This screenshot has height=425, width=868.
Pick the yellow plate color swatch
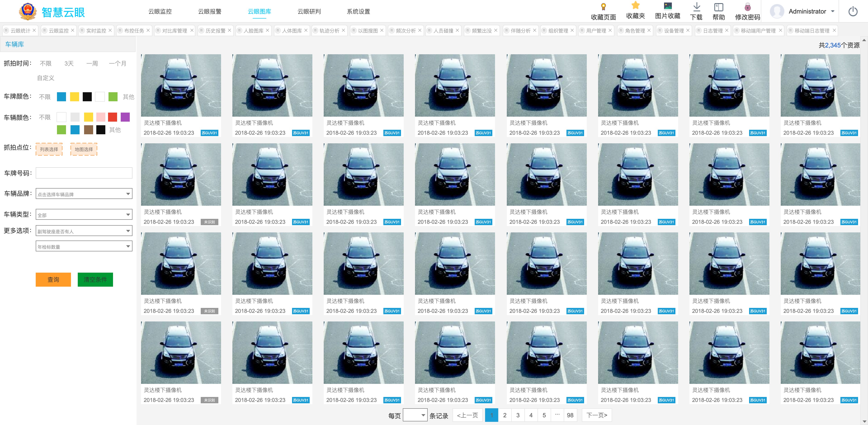pyautogui.click(x=74, y=97)
